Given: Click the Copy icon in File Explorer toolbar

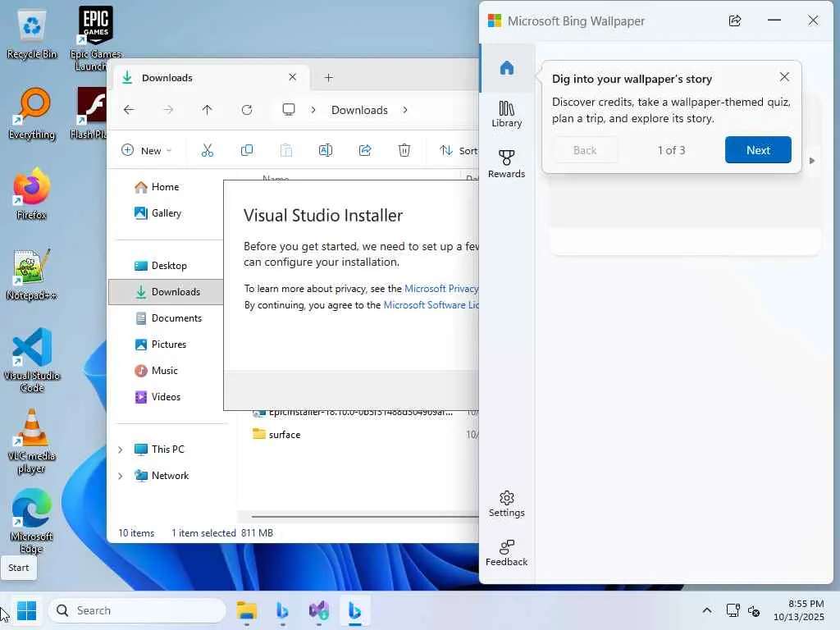Looking at the screenshot, I should click(247, 151).
